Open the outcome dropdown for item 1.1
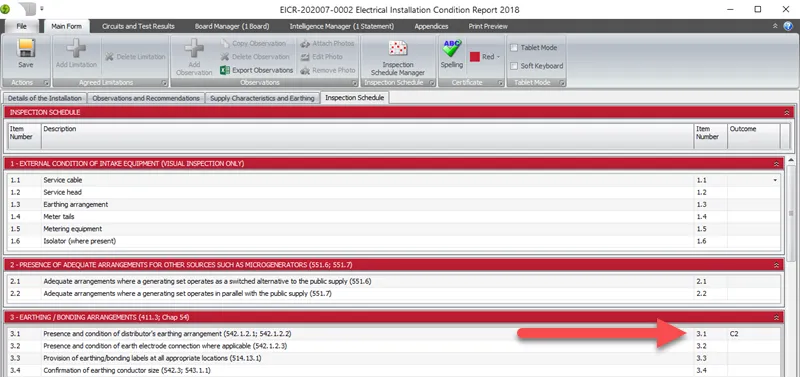801x378 pixels. click(775, 180)
